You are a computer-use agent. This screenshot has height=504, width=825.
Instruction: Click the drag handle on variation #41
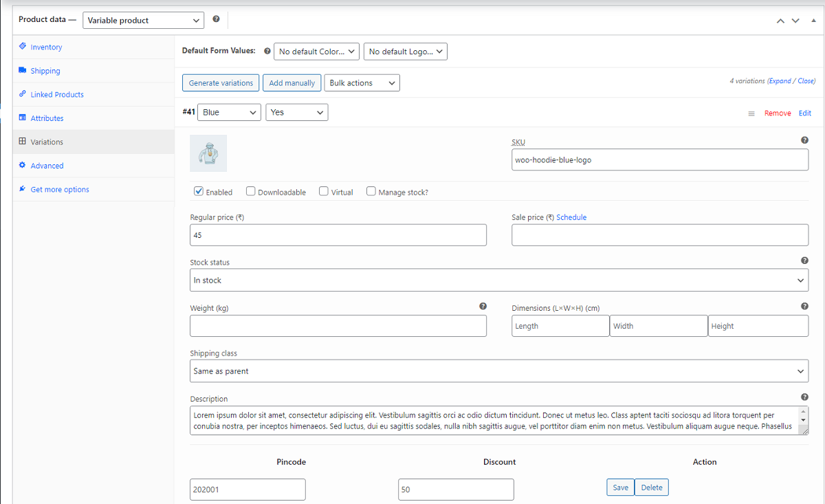(751, 113)
